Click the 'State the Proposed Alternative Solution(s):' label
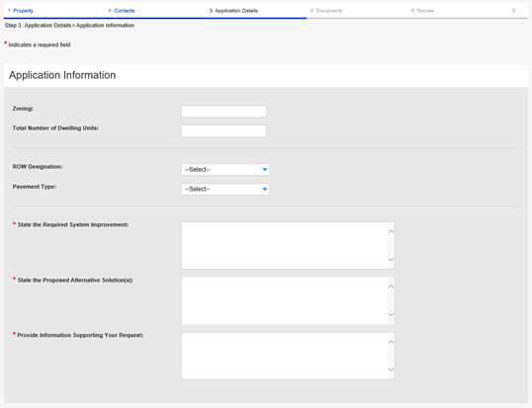The width and height of the screenshot is (532, 408). click(75, 281)
